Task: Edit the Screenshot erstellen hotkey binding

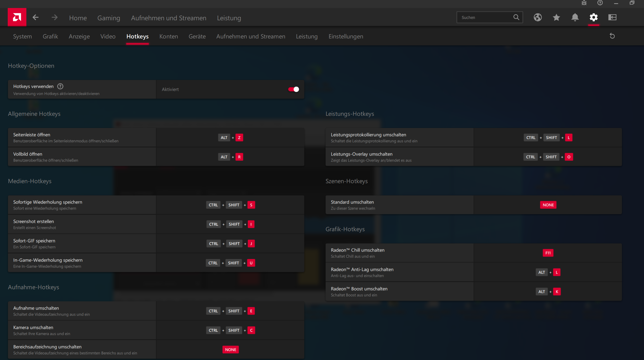Action: click(x=230, y=224)
